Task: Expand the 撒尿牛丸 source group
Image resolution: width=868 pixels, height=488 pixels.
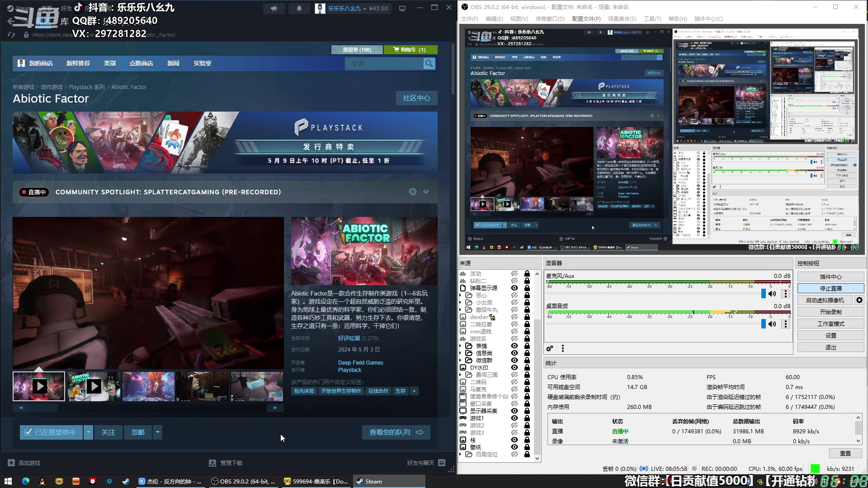Action: tap(461, 310)
